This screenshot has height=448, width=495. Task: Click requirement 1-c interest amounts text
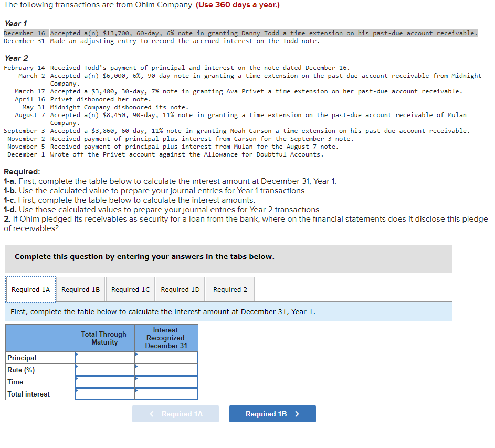click(x=130, y=200)
